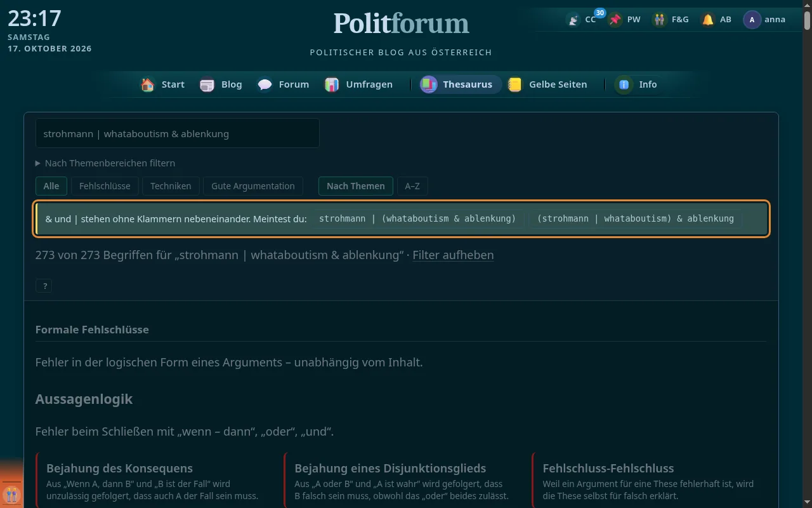Click the AB bell notification icon
The width and height of the screenshot is (812, 508).
[708, 20]
